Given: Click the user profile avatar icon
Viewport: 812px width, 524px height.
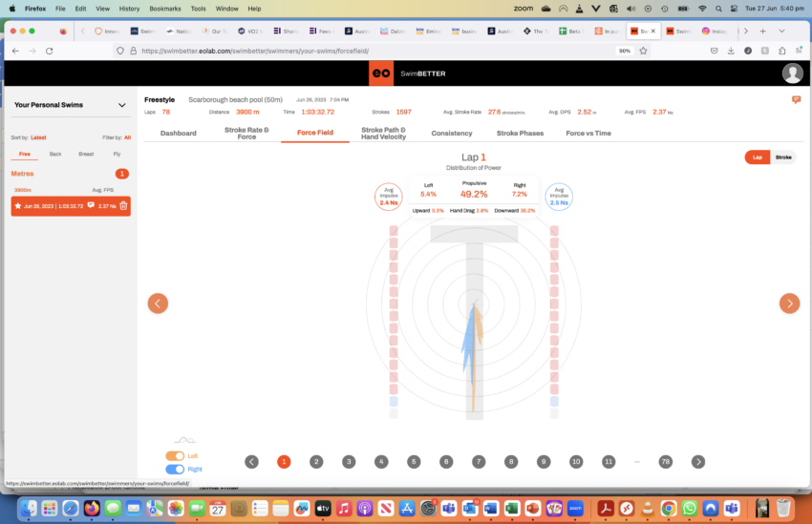Looking at the screenshot, I should coord(792,73).
